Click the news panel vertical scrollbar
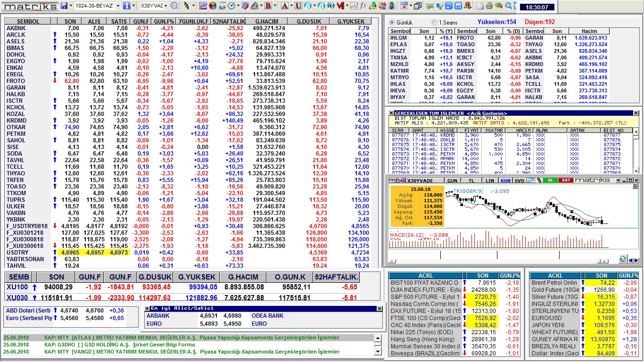 coord(377,345)
